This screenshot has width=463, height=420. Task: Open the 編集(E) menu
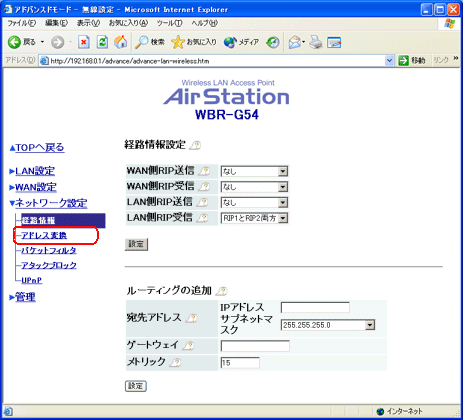(56, 23)
